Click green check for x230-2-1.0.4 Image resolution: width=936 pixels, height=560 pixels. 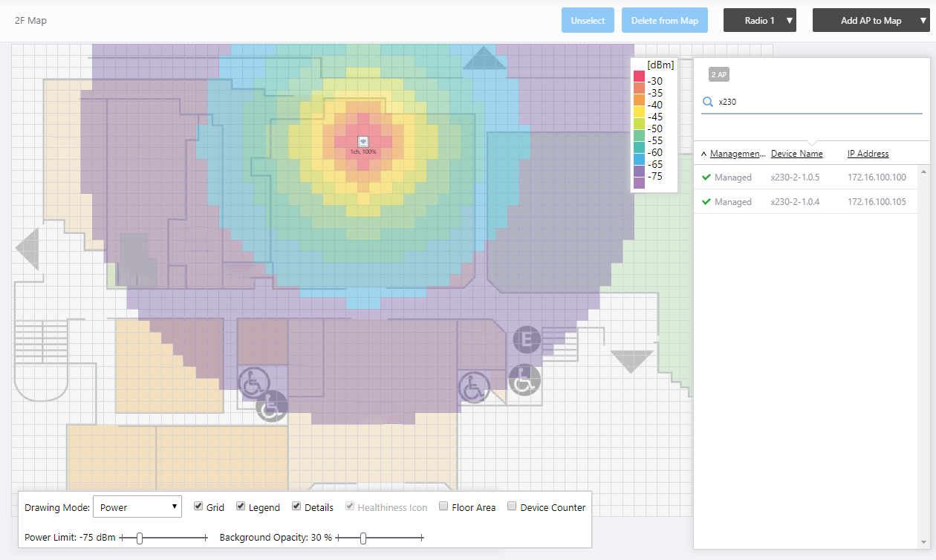click(x=706, y=202)
